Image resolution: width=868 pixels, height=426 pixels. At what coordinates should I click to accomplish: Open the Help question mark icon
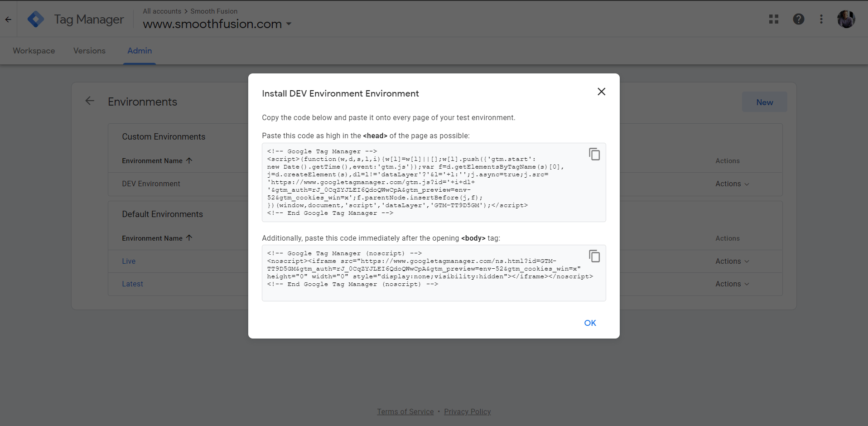coord(799,19)
